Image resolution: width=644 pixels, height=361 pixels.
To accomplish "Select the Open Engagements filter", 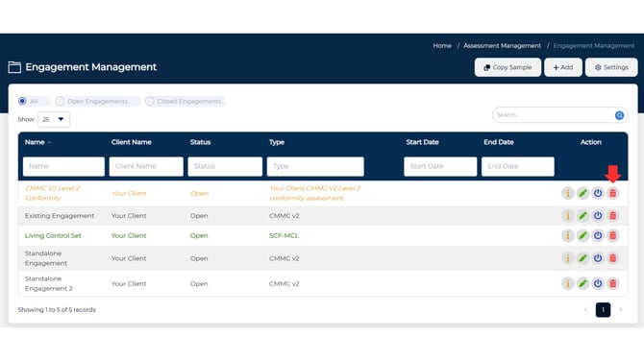I will [60, 101].
